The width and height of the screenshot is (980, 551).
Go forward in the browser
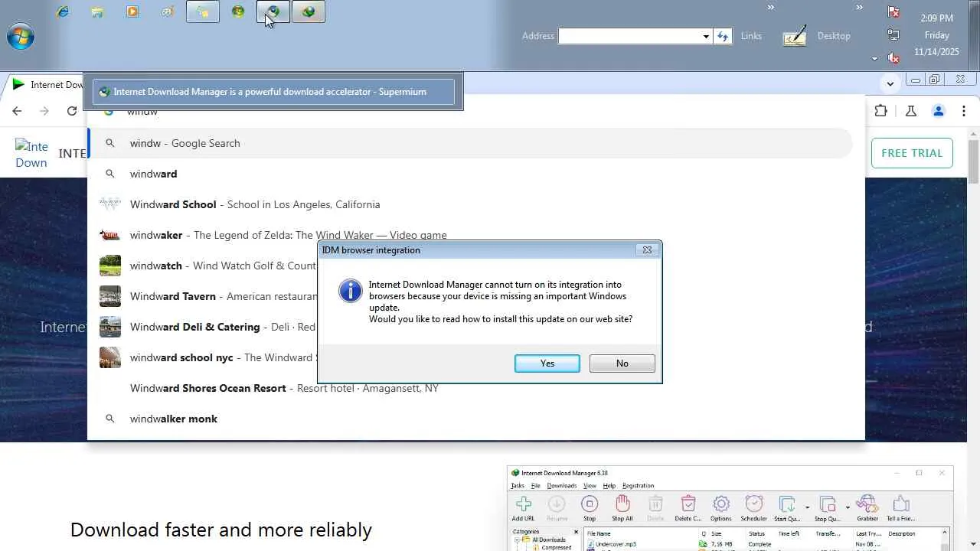tap(44, 111)
